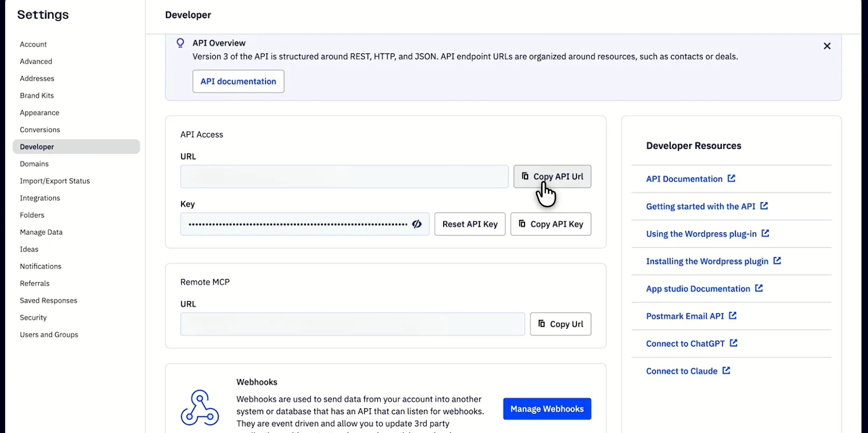Click the lightbulb icon beside API Overview
The width and height of the screenshot is (868, 433).
coord(180,43)
